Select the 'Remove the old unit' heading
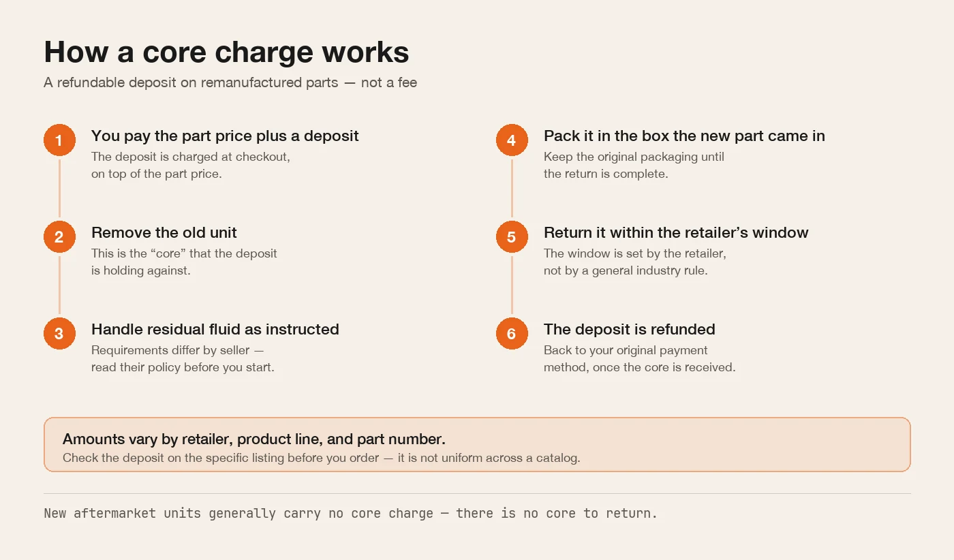The image size is (954, 560). (x=164, y=232)
